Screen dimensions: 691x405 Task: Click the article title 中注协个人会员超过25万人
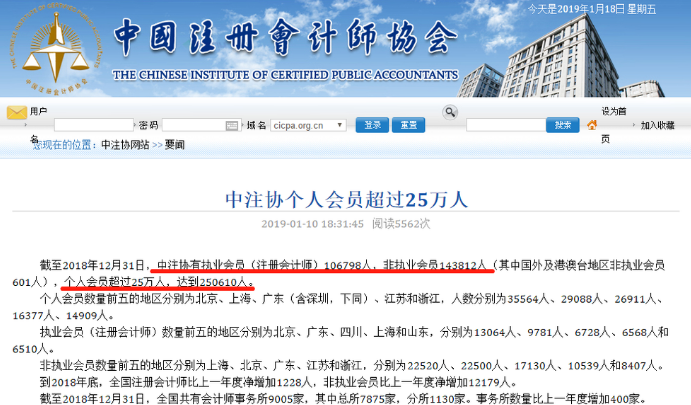pos(345,198)
